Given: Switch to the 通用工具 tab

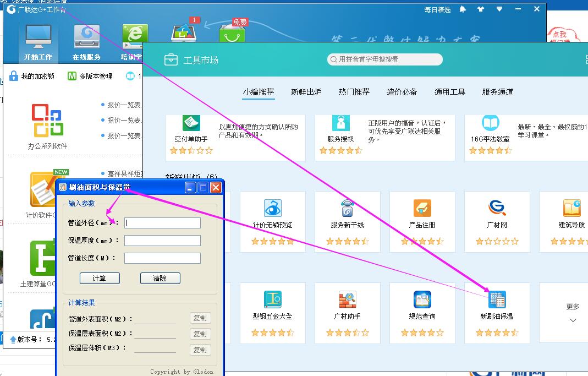Looking at the screenshot, I should (x=449, y=92).
